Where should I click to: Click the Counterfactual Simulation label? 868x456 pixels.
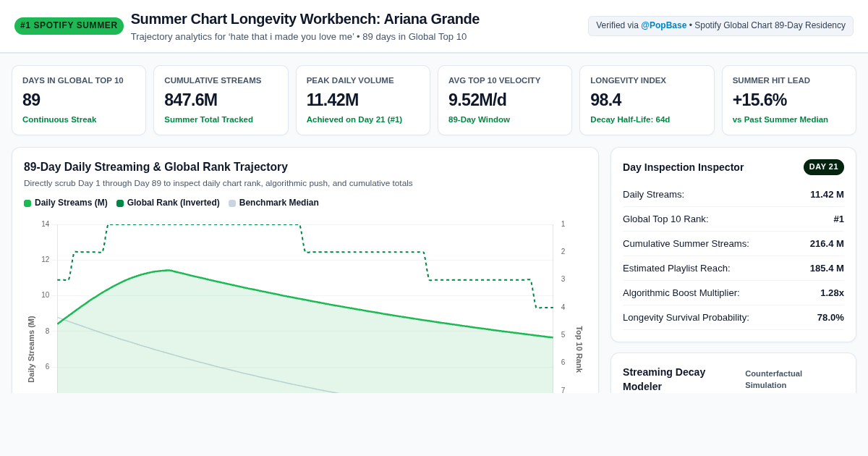tap(773, 379)
